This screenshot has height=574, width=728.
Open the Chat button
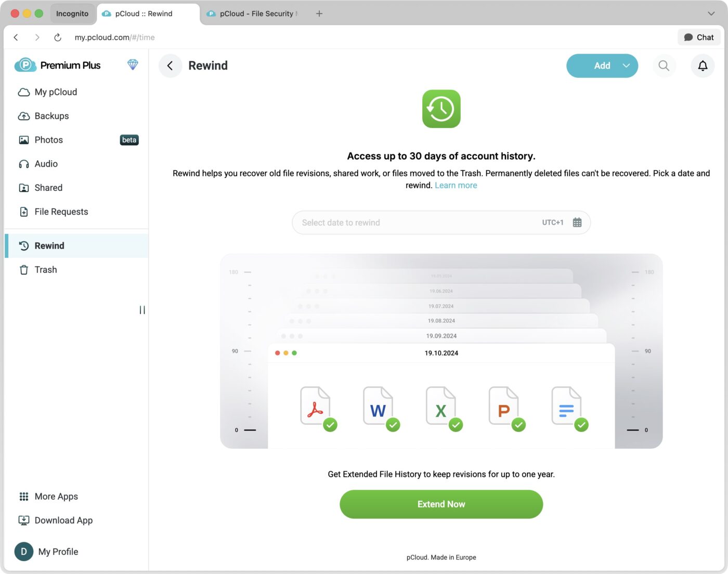[699, 37]
